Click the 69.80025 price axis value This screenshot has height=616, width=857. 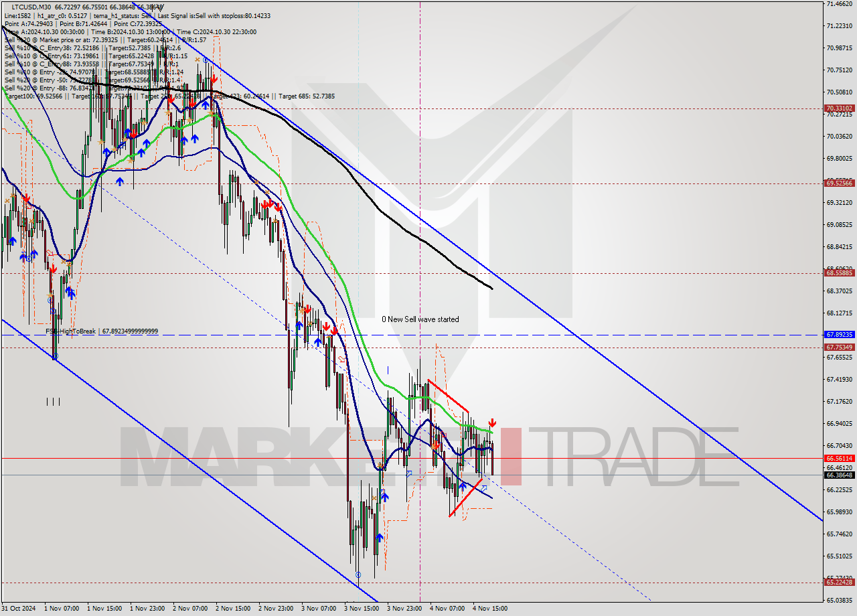[x=840, y=159]
